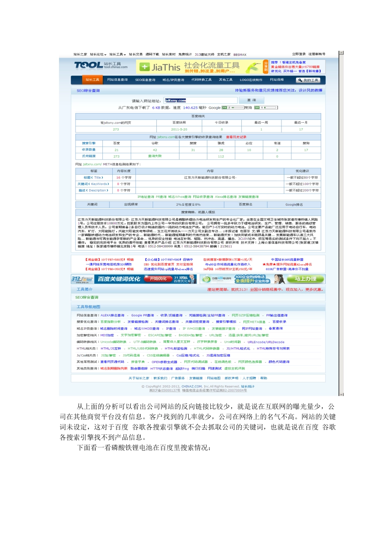Click the 立即登录 link

coord(299,54)
